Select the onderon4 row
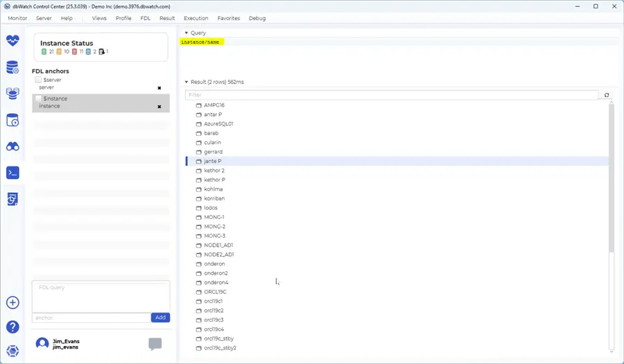 397,282
